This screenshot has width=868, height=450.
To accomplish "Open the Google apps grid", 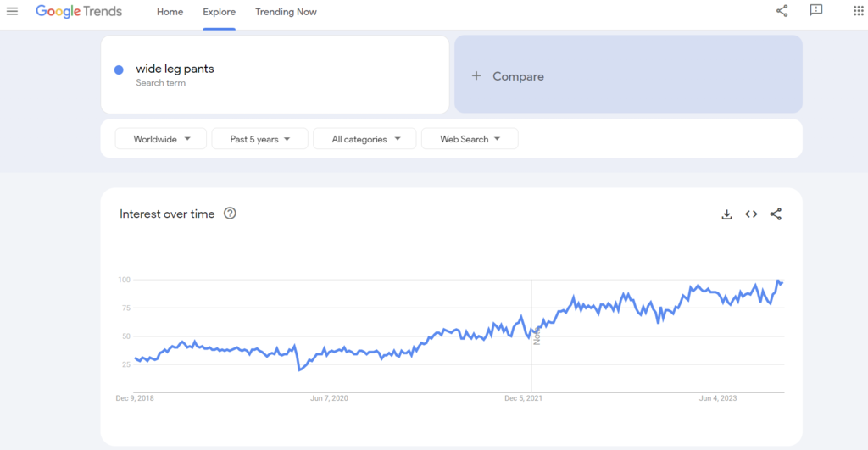I will tap(858, 11).
